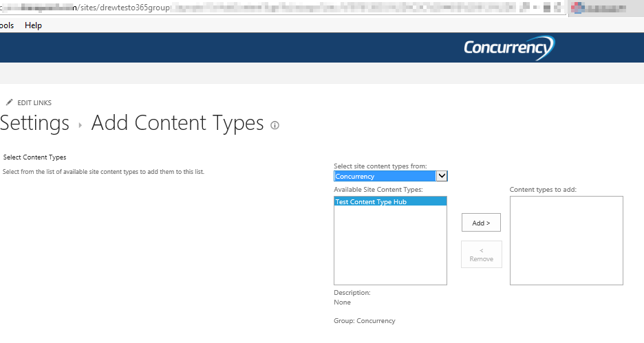
Task: Click the Add > button
Action: (x=481, y=223)
